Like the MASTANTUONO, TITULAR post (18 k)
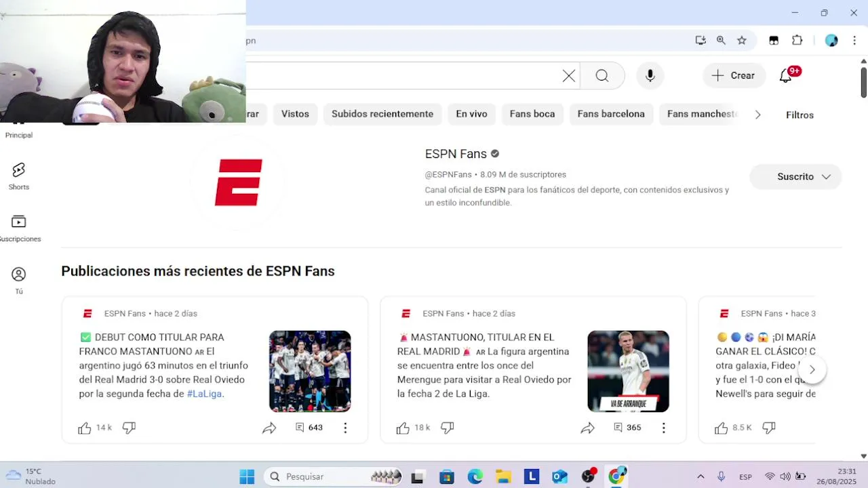This screenshot has height=488, width=868. [x=403, y=428]
